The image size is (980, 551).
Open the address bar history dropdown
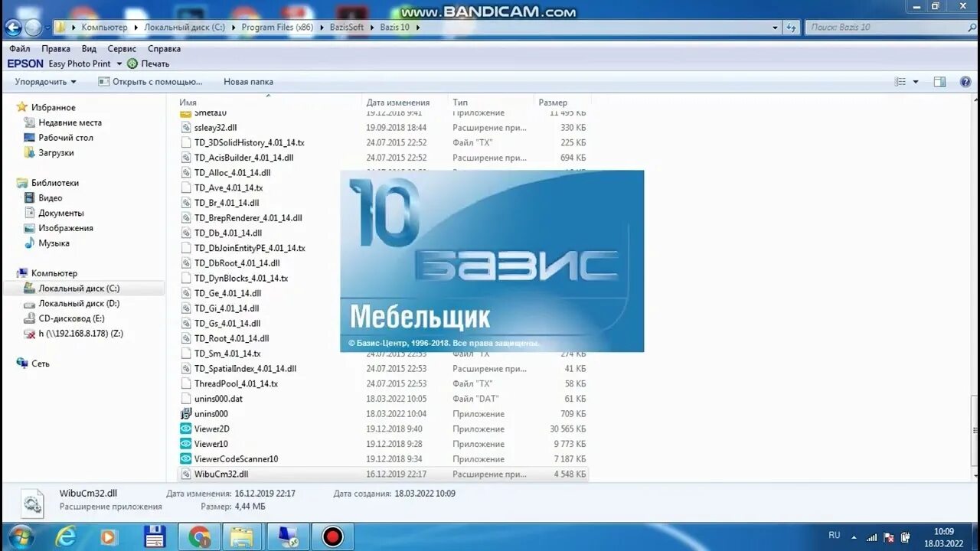775,28
